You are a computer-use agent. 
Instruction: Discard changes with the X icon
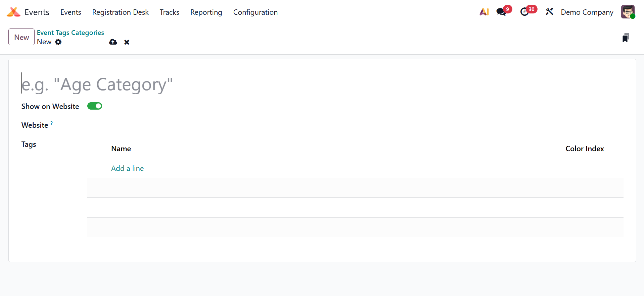pos(127,42)
